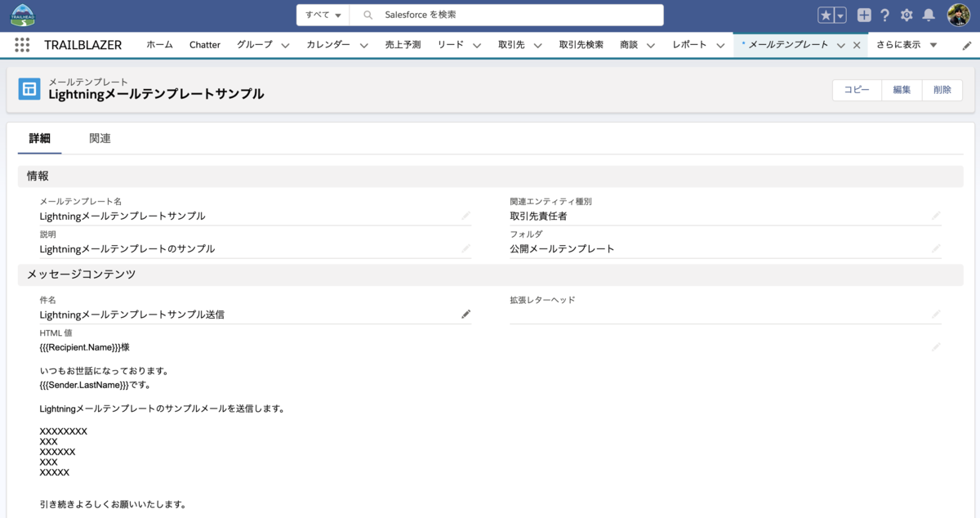980x518 pixels.
Task: Open カレンダー tab
Action: coord(328,45)
